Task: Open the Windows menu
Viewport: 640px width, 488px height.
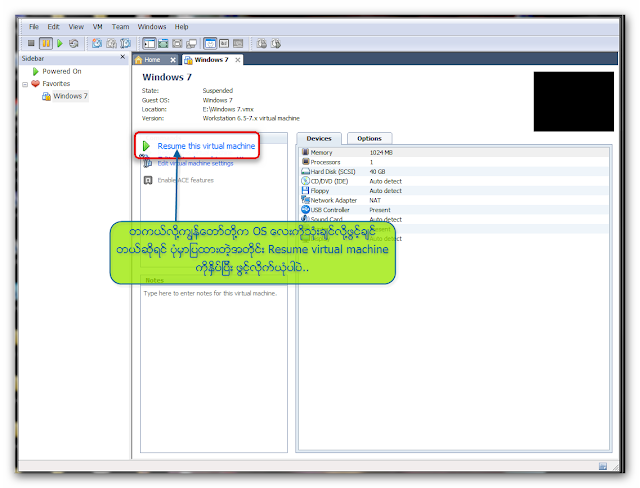Action: coord(152,27)
